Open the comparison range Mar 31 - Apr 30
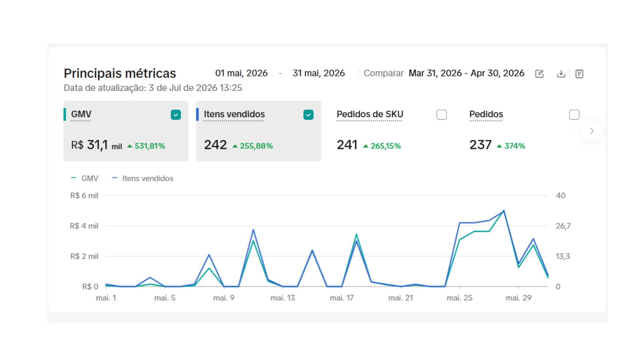 pyautogui.click(x=466, y=73)
